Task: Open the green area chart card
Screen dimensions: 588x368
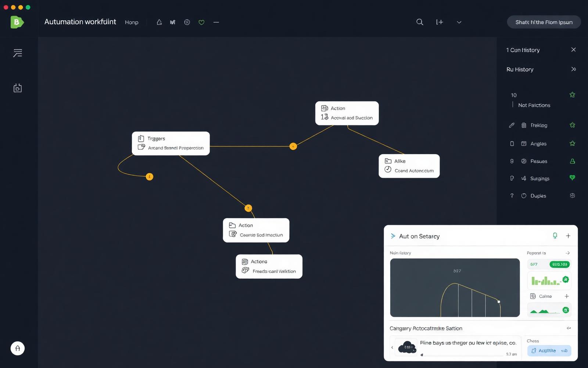Action: pos(549,310)
